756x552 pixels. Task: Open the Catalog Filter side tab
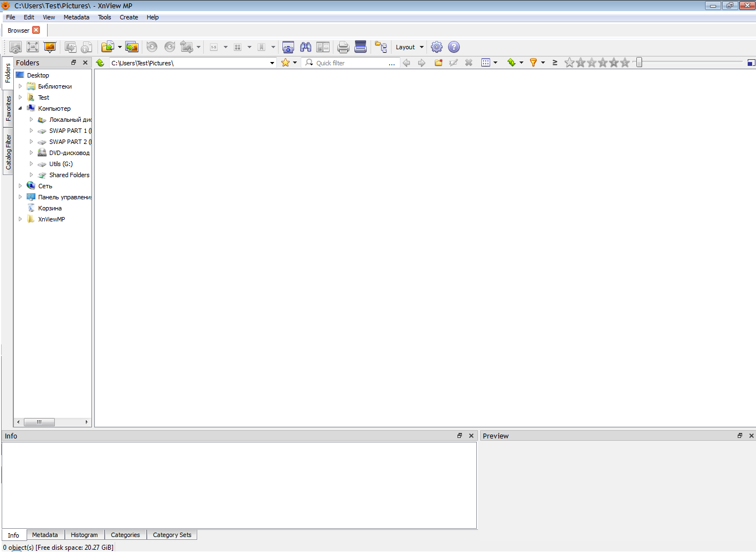tap(8, 152)
